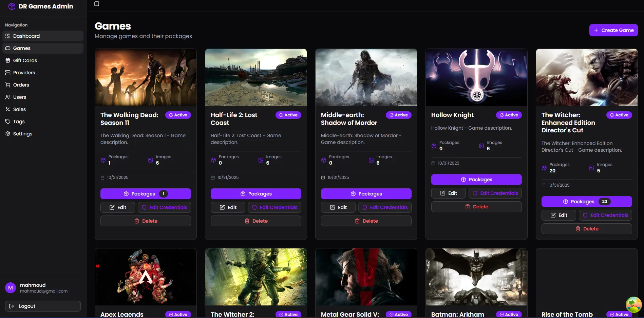The image size is (644, 318).
Task: Open the Providers section
Action: point(43,73)
